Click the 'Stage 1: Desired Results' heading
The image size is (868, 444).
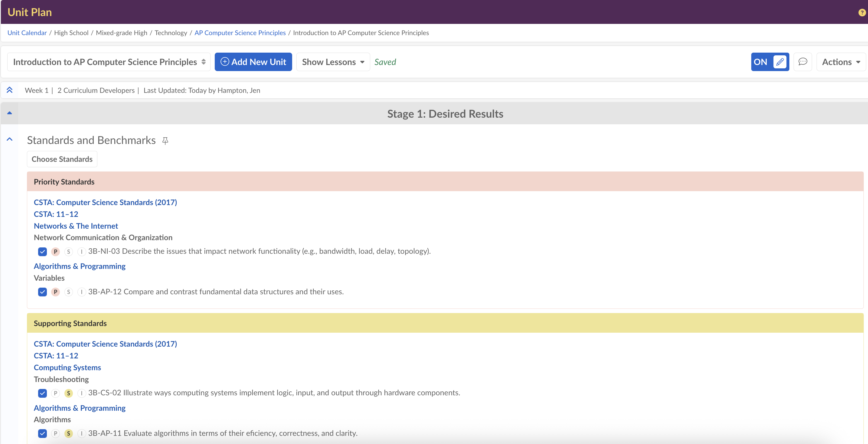tap(445, 114)
